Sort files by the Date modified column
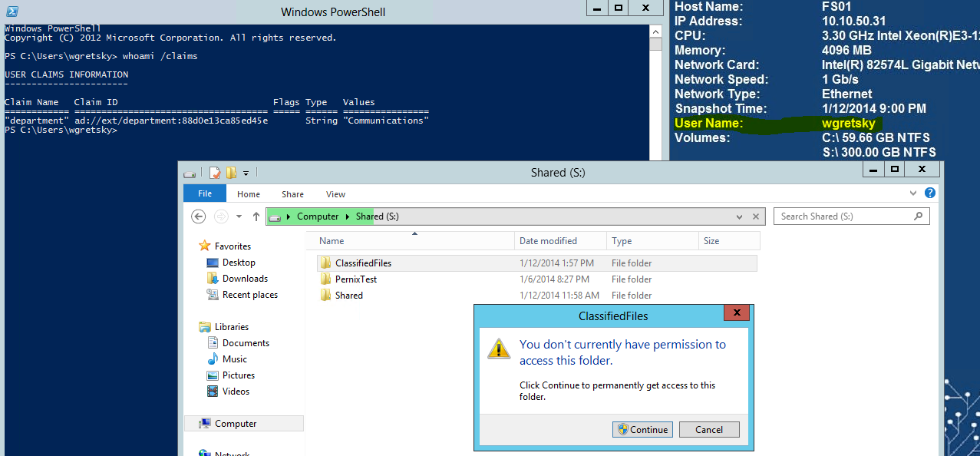This screenshot has width=980, height=456. tap(548, 241)
